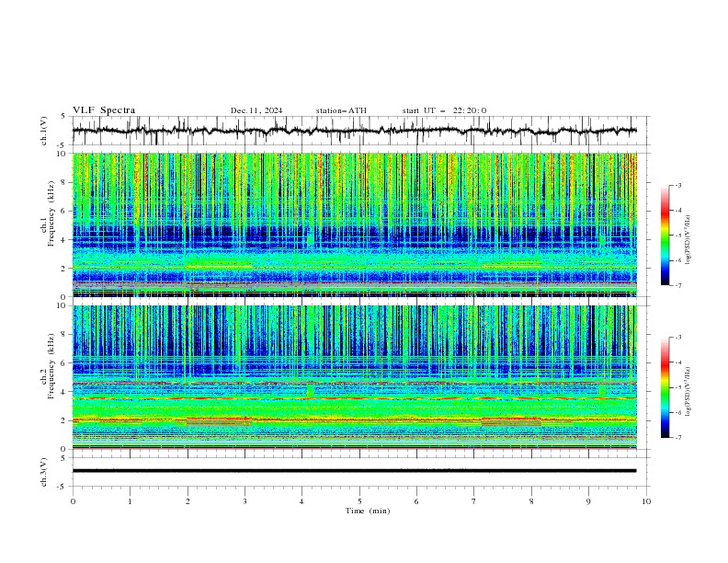Click time axis tick label '9'
This screenshot has width=728, height=563.
588,501
